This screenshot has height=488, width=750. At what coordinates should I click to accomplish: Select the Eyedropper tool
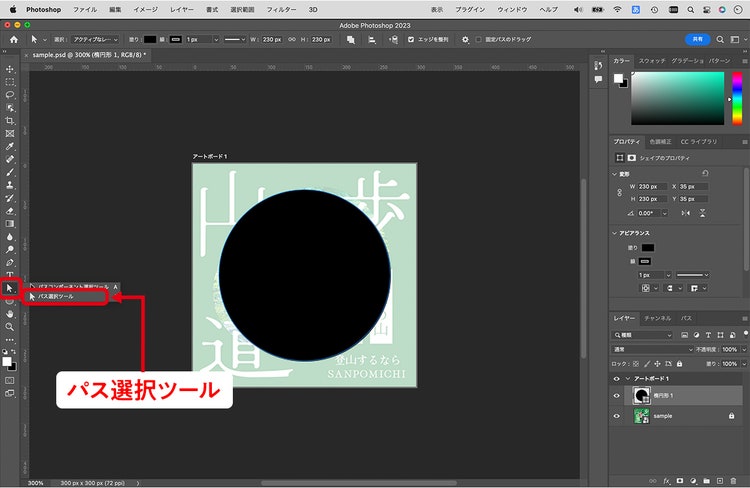pos(10,146)
